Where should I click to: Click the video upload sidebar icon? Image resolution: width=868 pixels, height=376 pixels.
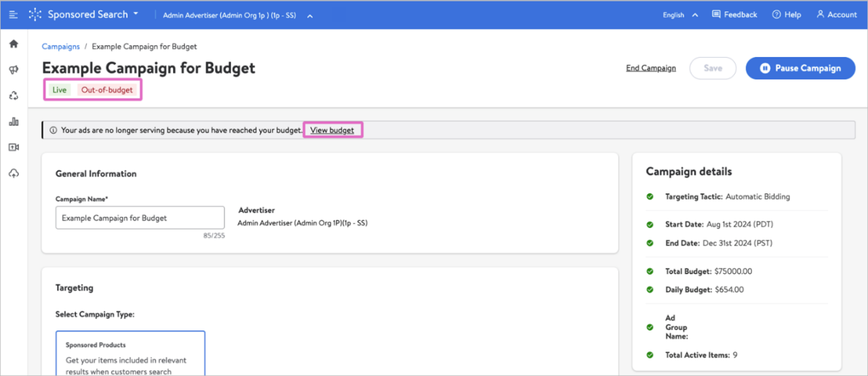pyautogui.click(x=14, y=147)
